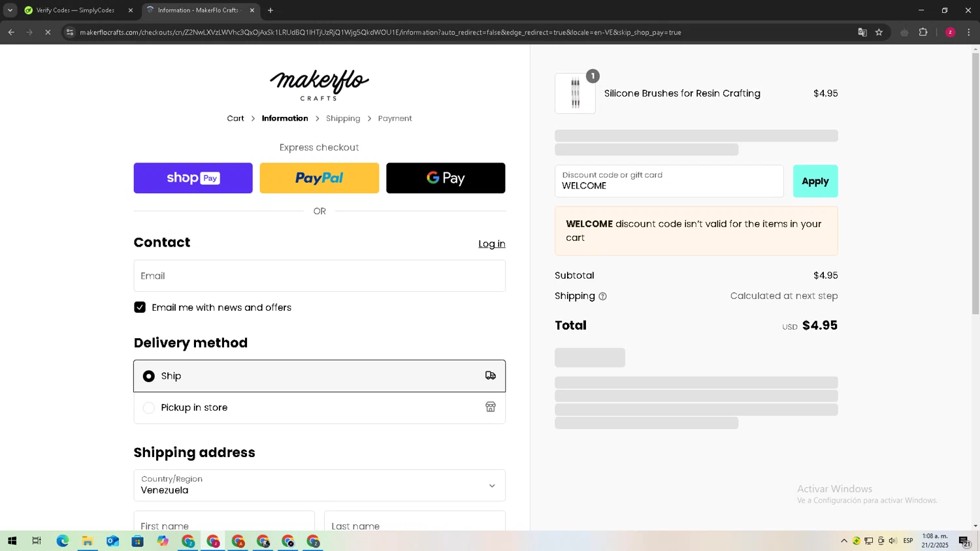
Task: Open Task View from the taskbar
Action: 37,541
